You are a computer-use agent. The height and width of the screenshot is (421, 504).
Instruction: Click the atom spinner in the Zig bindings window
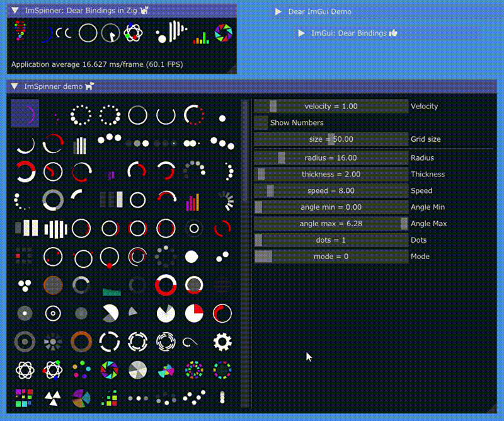[x=133, y=33]
